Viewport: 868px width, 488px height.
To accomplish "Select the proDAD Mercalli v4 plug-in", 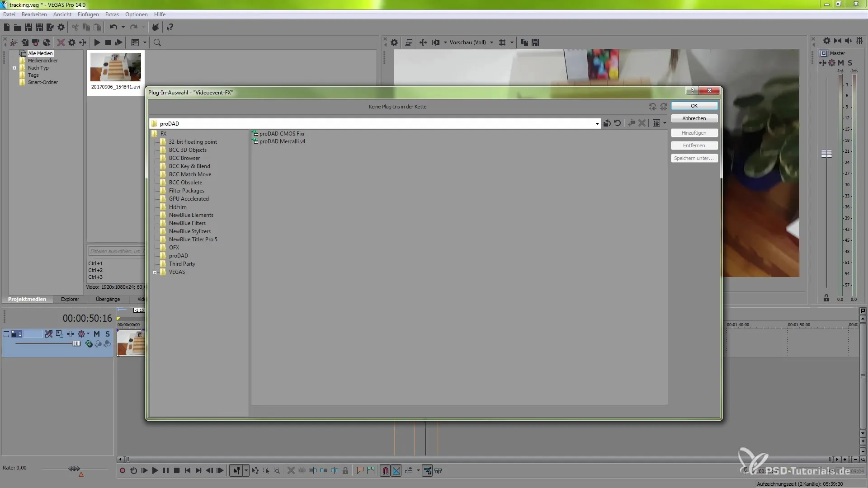I will coord(282,141).
